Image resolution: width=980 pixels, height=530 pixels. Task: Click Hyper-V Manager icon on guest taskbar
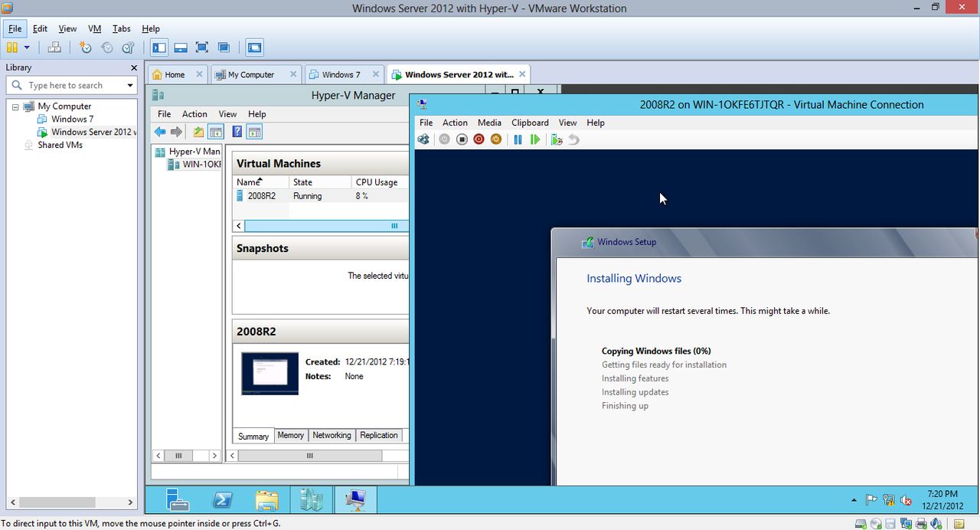(x=311, y=499)
